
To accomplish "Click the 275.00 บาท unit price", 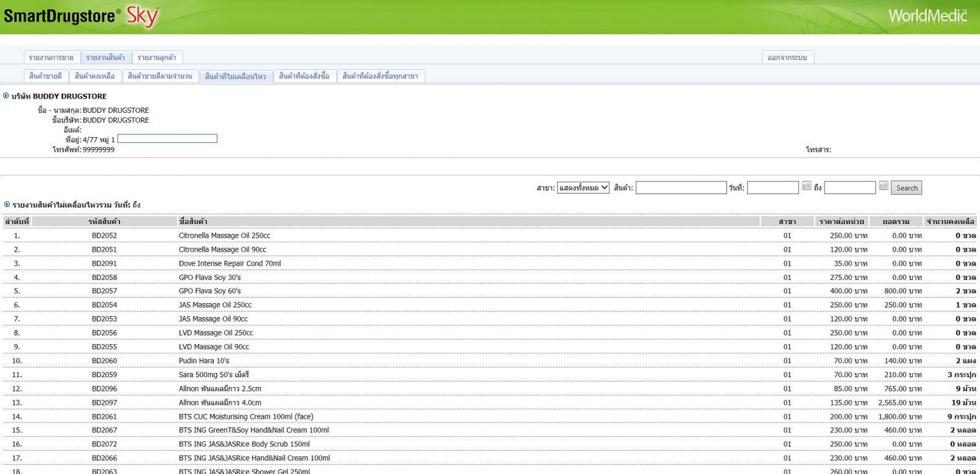I will (848, 277).
